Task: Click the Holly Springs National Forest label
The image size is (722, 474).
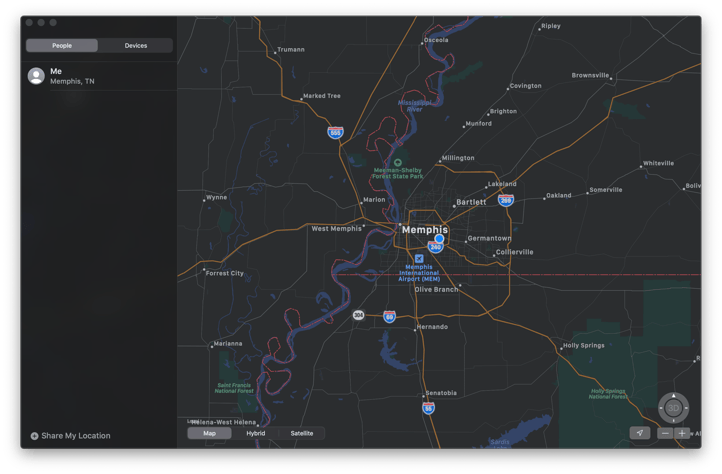Action: (608, 393)
